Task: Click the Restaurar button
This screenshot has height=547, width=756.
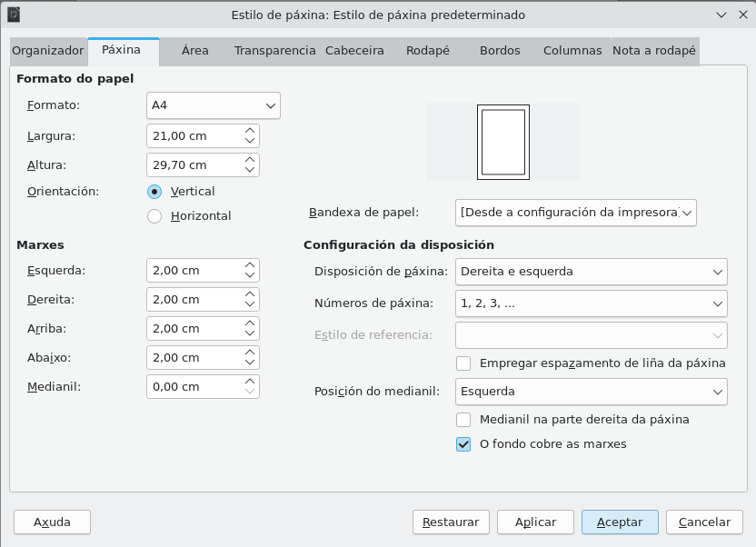Action: point(451,522)
